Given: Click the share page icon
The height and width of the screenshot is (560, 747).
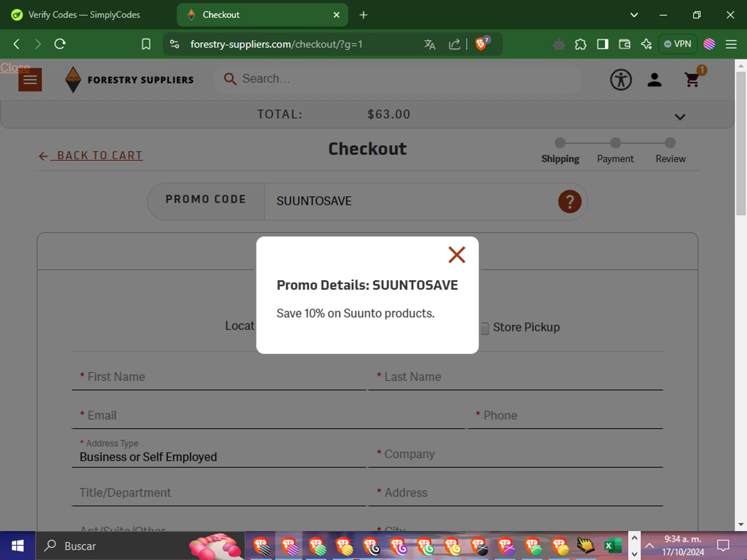Looking at the screenshot, I should 454,44.
